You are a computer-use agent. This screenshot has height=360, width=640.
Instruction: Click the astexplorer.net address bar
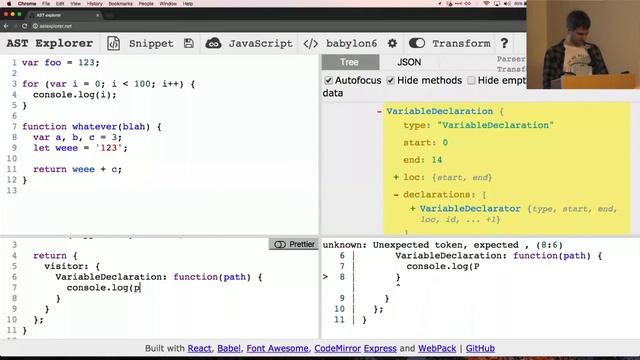coord(56,26)
